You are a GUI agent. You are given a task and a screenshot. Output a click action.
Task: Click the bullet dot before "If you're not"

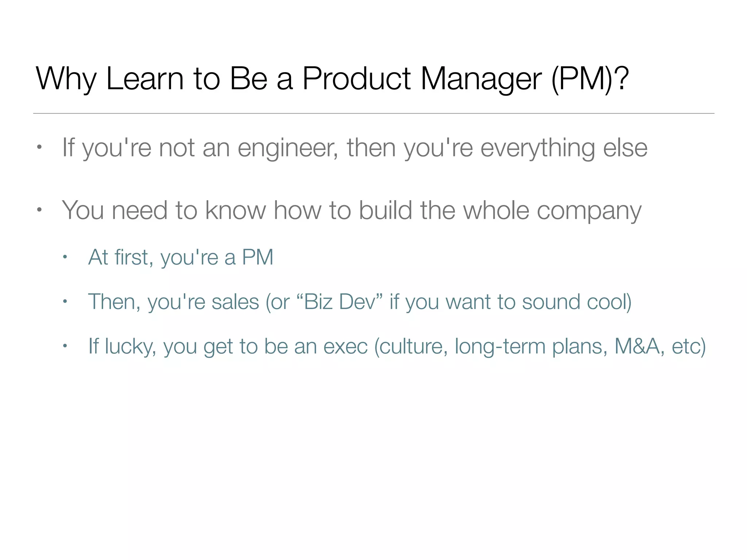tap(39, 148)
